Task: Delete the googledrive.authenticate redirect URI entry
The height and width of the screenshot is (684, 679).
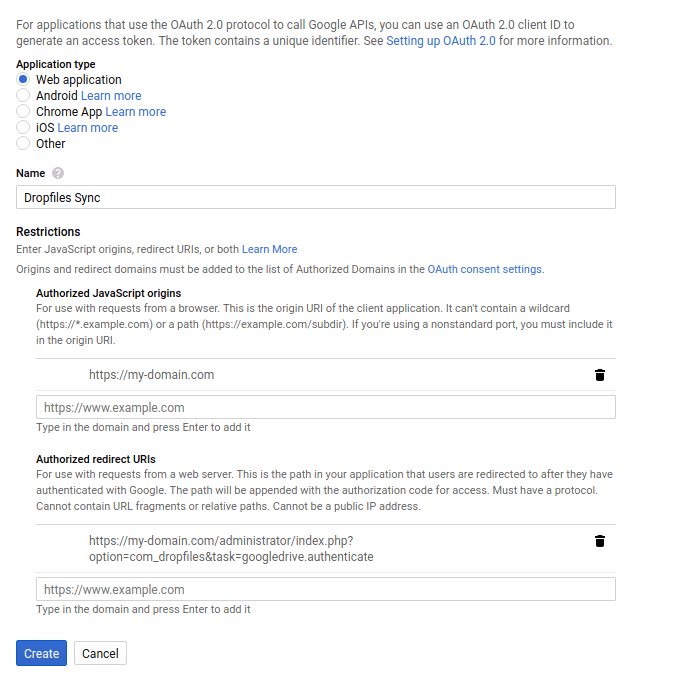Action: coord(600,541)
